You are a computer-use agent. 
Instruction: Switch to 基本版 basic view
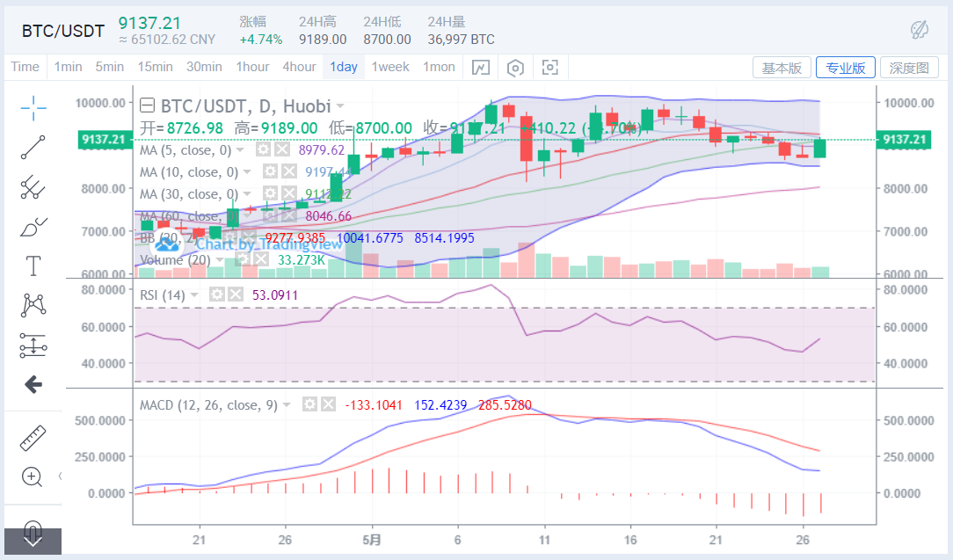click(x=782, y=68)
